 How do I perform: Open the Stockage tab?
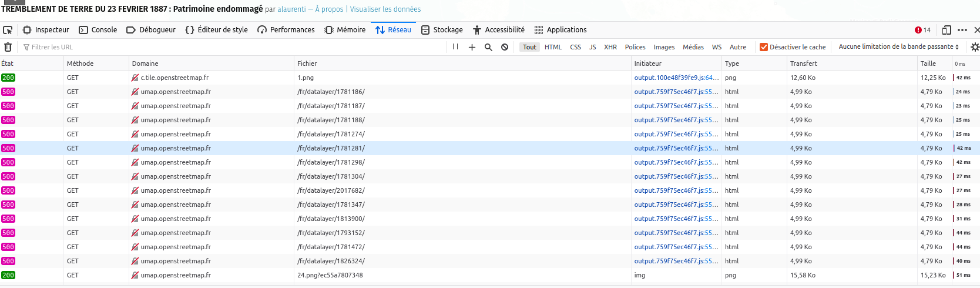click(x=442, y=30)
